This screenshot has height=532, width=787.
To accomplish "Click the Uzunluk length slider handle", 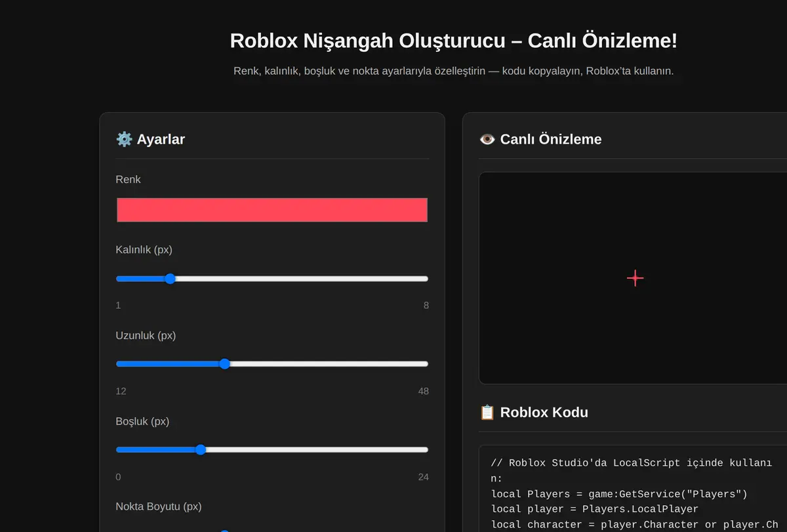I will coord(224,364).
